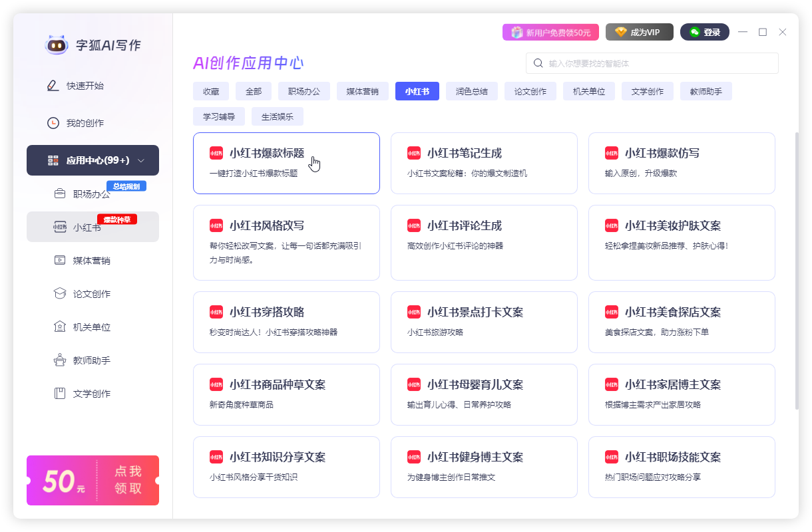Click the 小红书 sidebar icon

[60, 227]
